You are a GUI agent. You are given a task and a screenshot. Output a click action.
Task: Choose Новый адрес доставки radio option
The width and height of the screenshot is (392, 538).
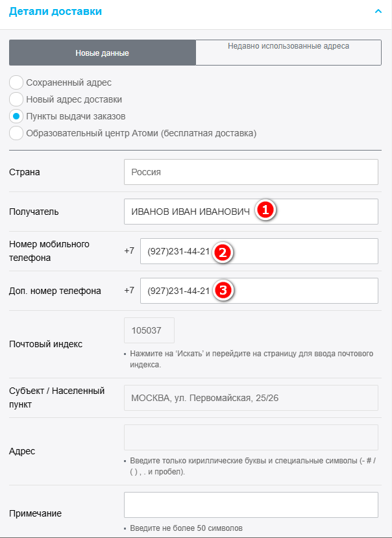coord(17,100)
